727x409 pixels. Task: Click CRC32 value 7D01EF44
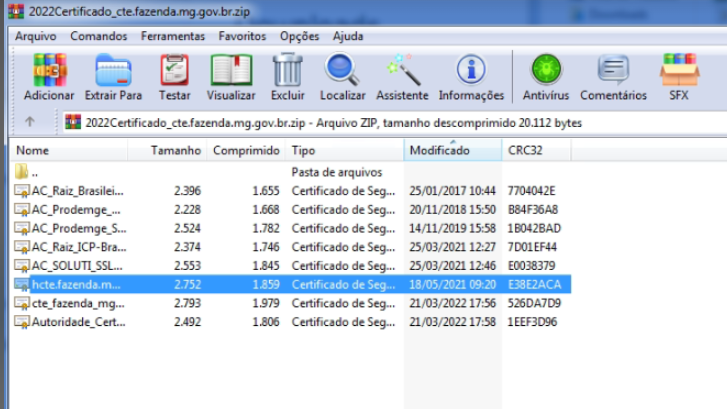(532, 247)
